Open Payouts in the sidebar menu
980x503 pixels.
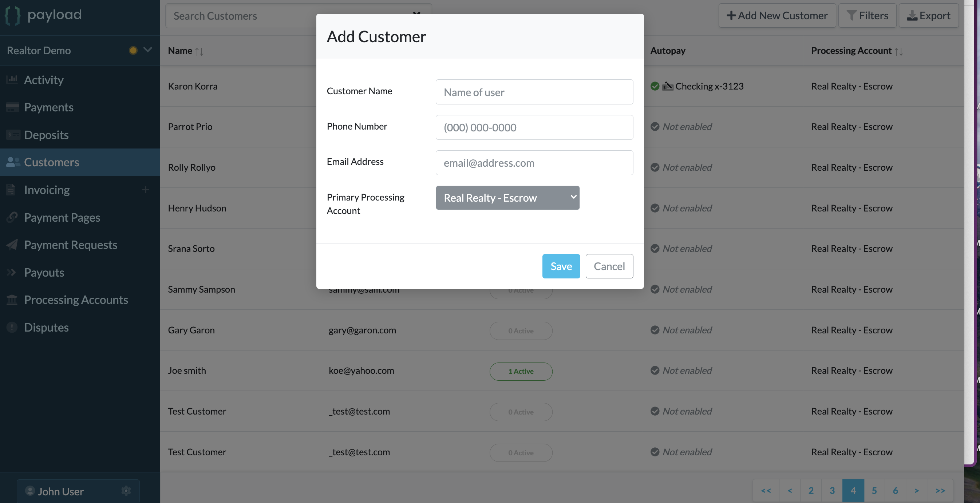tap(44, 272)
